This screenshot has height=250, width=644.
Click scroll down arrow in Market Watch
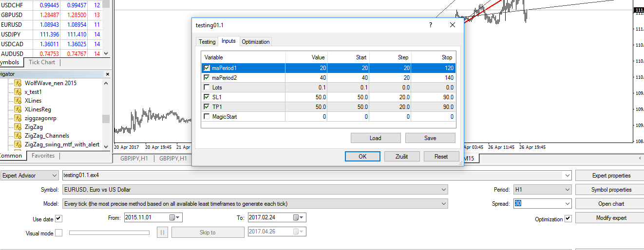106,54
